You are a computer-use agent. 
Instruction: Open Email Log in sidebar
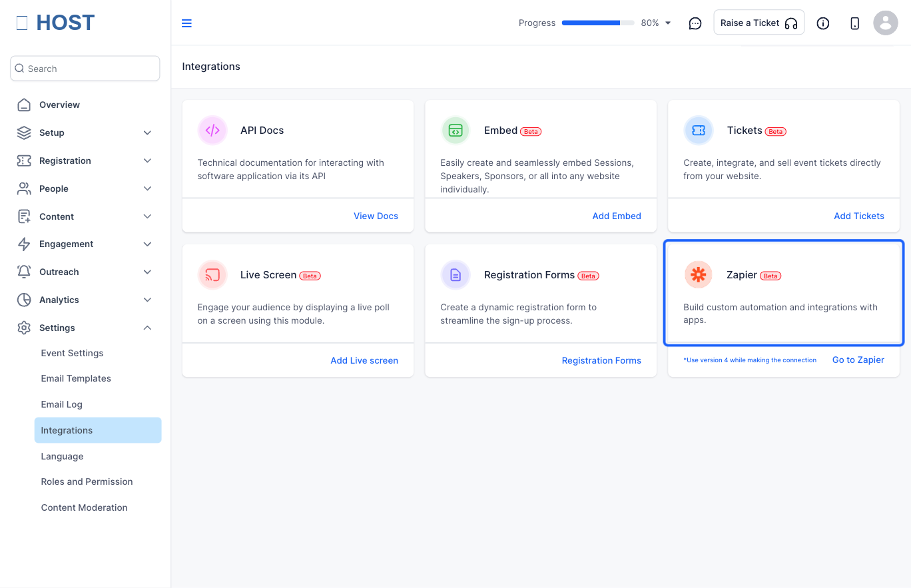click(61, 404)
